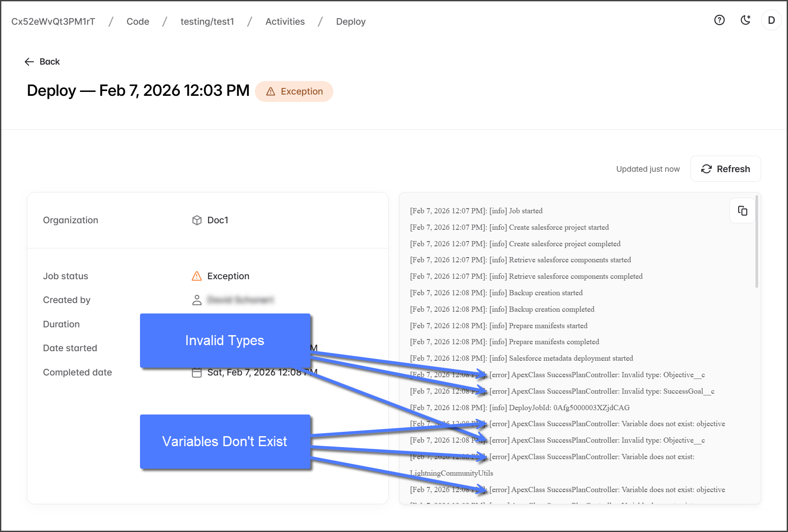
Task: Click the DeployJobId log line
Action: coord(520,408)
